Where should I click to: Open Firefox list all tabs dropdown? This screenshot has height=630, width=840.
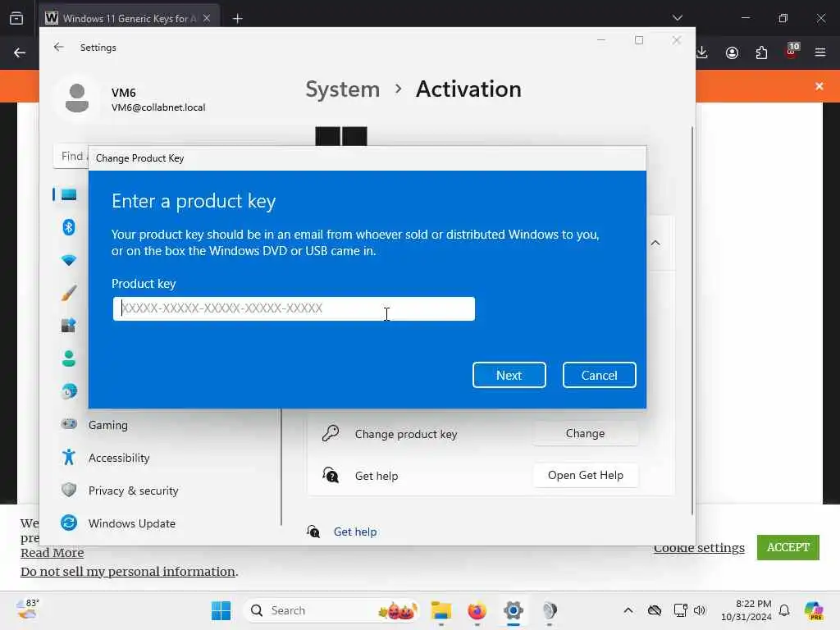pyautogui.click(x=677, y=18)
